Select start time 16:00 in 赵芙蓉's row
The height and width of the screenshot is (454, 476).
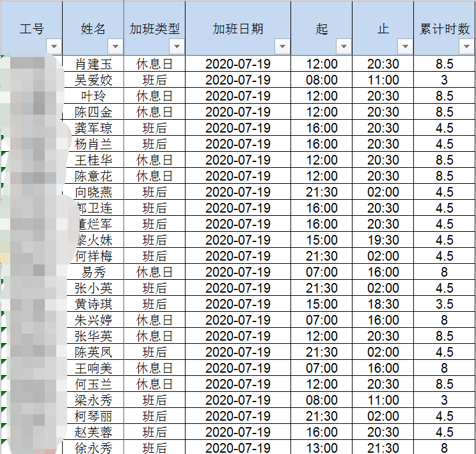tap(321, 432)
